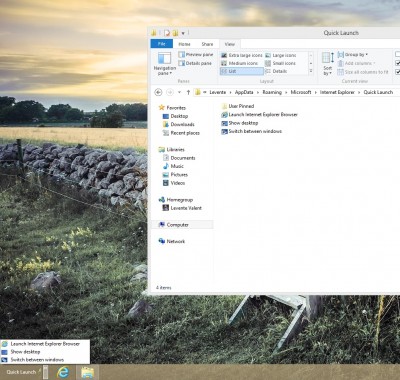The height and width of the screenshot is (380, 400).
Task: Choose the Details layout option
Action: (276, 71)
